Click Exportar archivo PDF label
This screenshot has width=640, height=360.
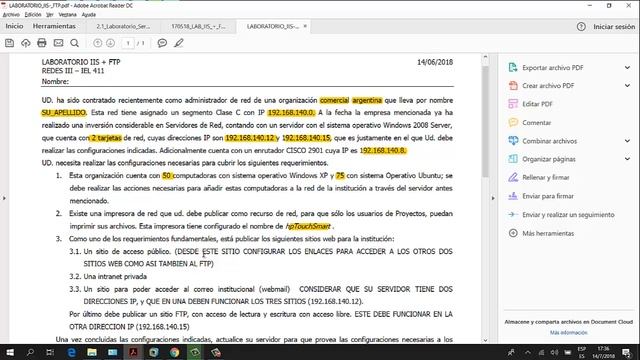coord(553,68)
